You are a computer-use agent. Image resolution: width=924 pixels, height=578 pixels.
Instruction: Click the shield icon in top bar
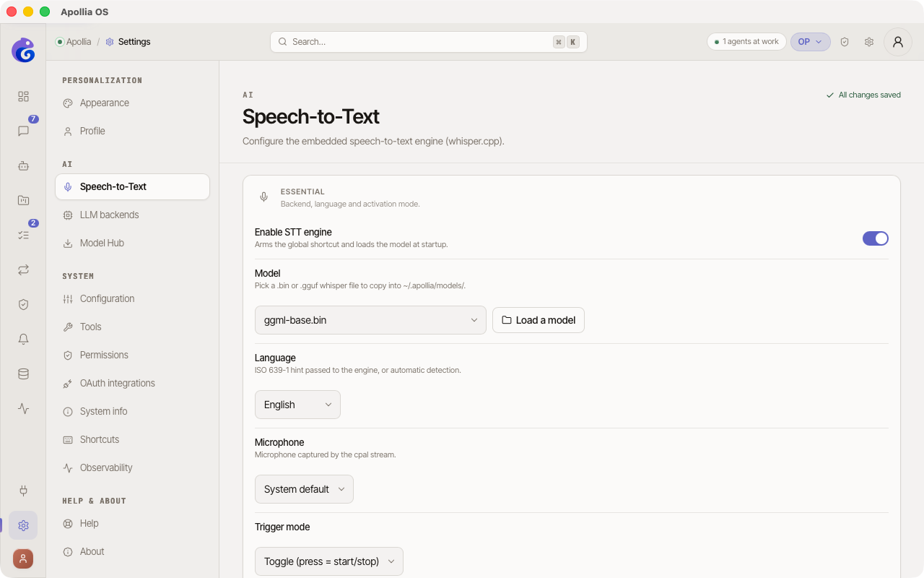[x=845, y=42]
